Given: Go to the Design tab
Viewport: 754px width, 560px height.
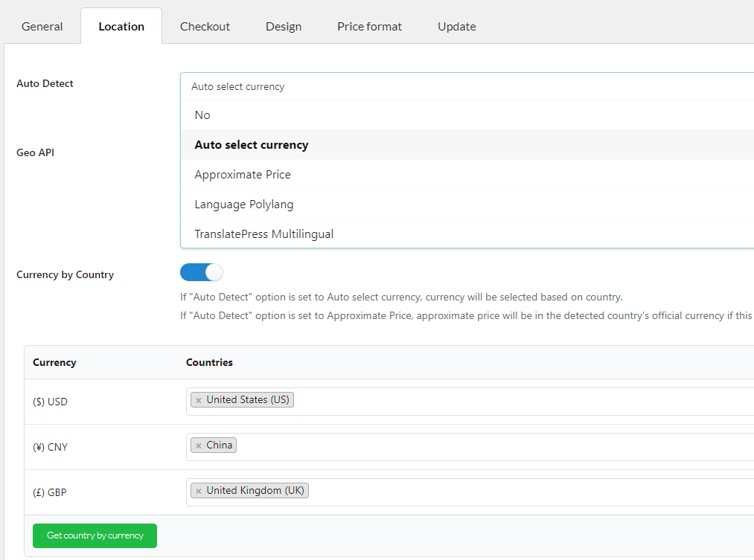Looking at the screenshot, I should point(284,27).
